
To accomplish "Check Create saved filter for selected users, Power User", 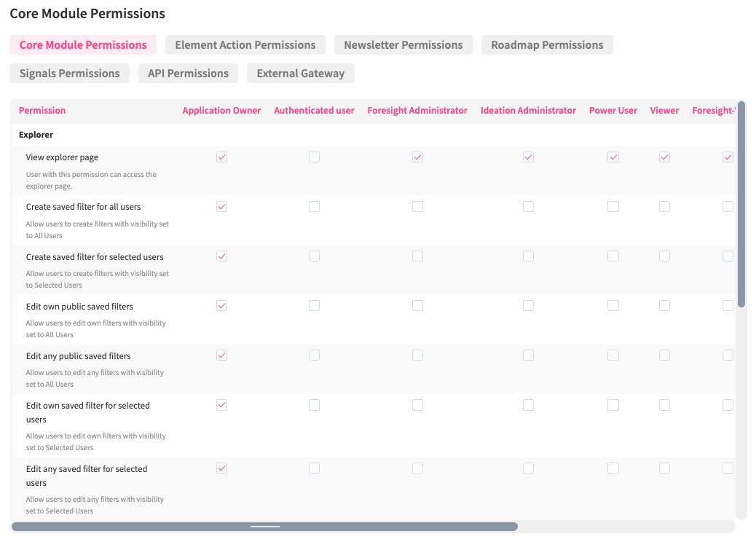I will (613, 256).
